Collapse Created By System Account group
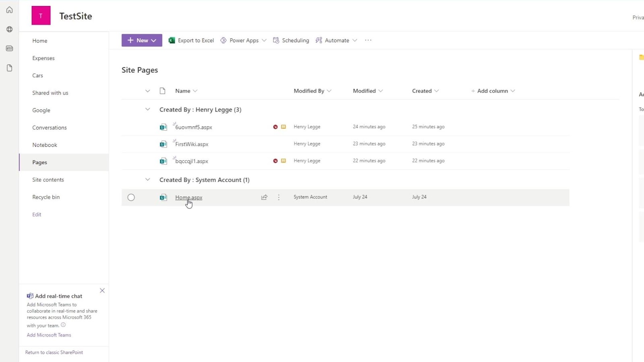The image size is (644, 362). click(148, 179)
